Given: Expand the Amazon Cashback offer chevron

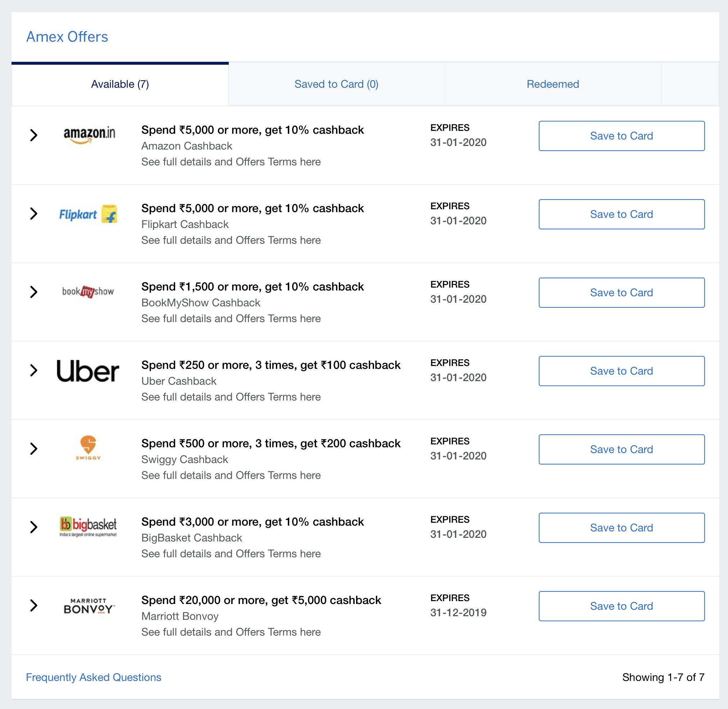Looking at the screenshot, I should (34, 135).
